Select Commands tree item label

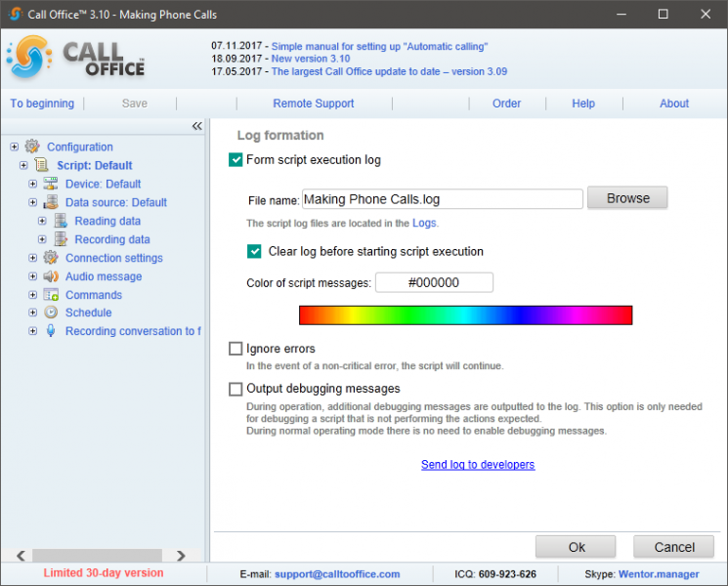(x=94, y=295)
